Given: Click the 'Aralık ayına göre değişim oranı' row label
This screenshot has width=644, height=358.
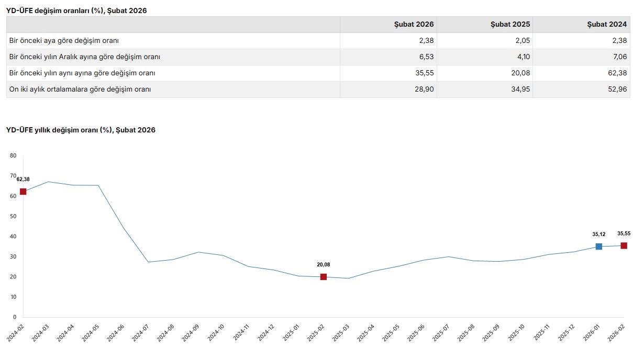Looking at the screenshot, I should [x=85, y=57].
